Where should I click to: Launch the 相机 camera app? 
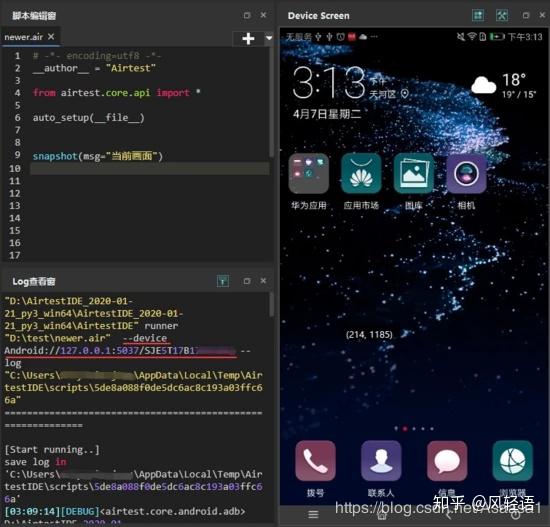click(467, 173)
